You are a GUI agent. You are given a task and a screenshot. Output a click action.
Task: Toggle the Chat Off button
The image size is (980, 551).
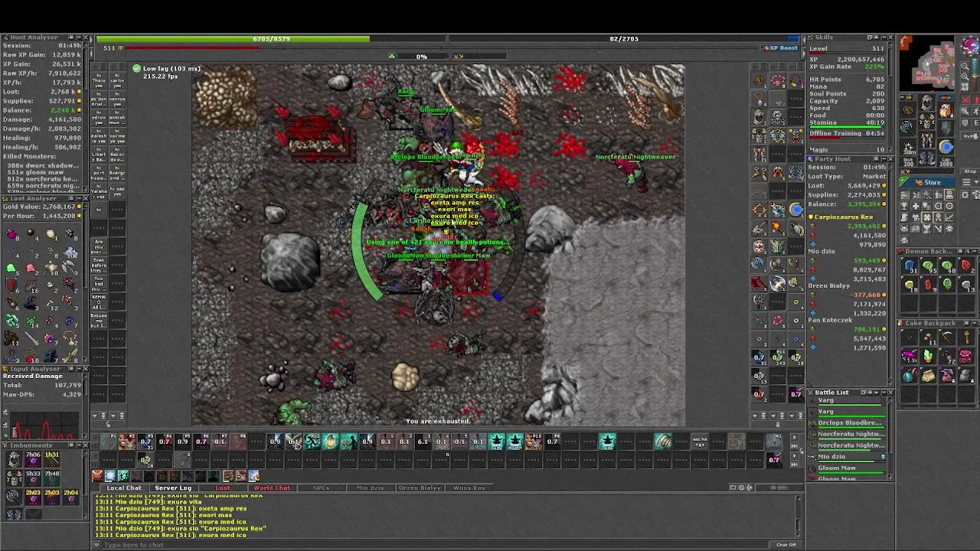pos(786,545)
